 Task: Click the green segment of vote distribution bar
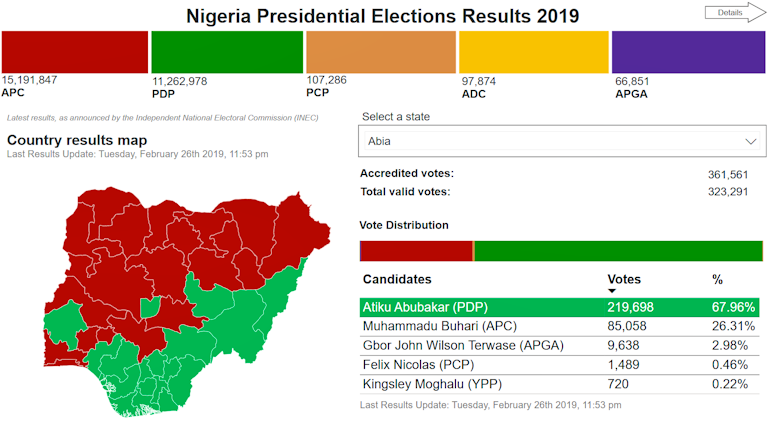(x=617, y=251)
